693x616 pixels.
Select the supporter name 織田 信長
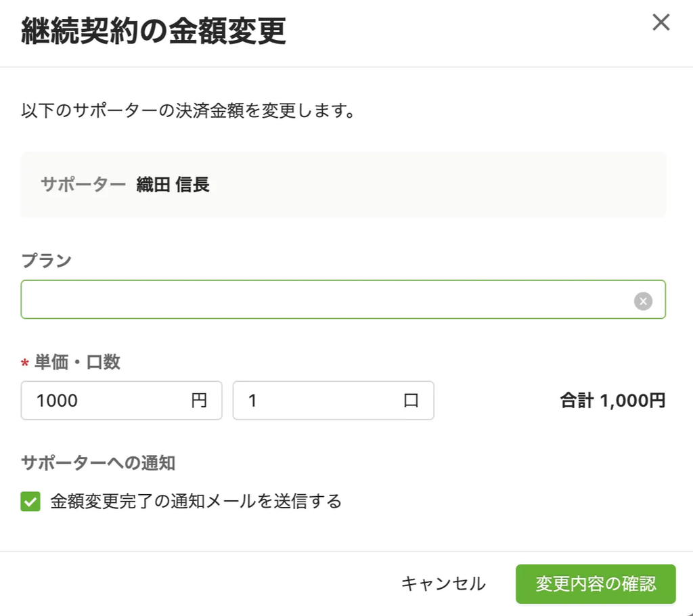(x=173, y=184)
